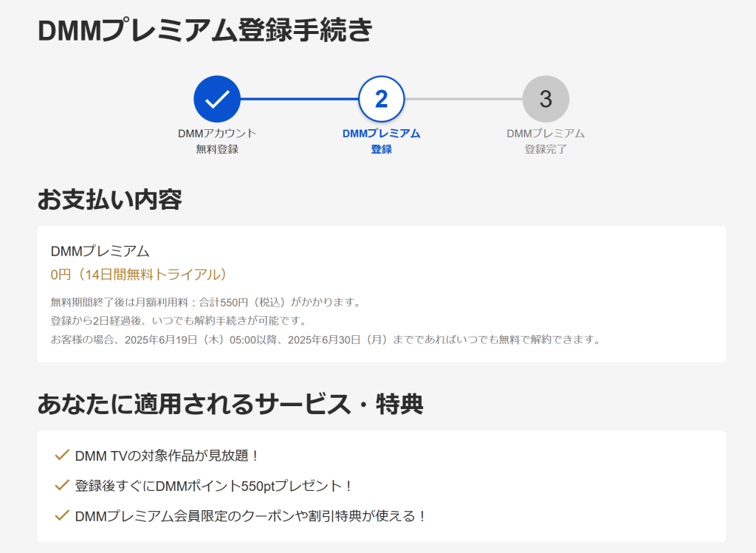
Task: Click the checkmark icon beside 550pt present
Action: (x=62, y=486)
